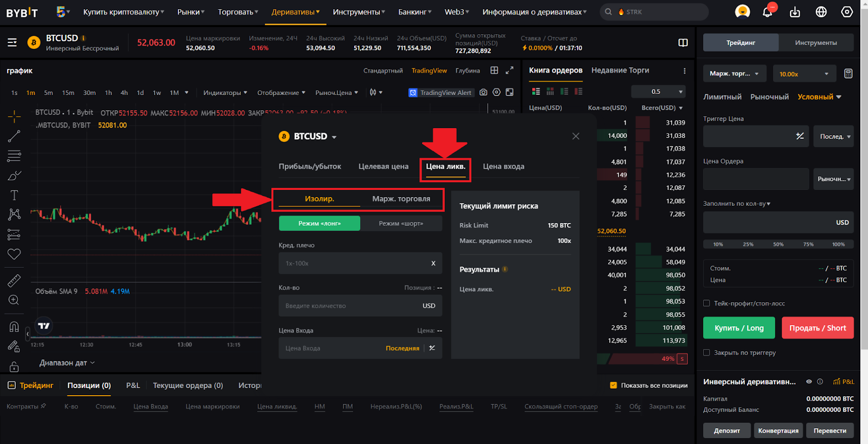Switch to the Целевая цена tab
Image resolution: width=868 pixels, height=444 pixels.
coord(383,167)
